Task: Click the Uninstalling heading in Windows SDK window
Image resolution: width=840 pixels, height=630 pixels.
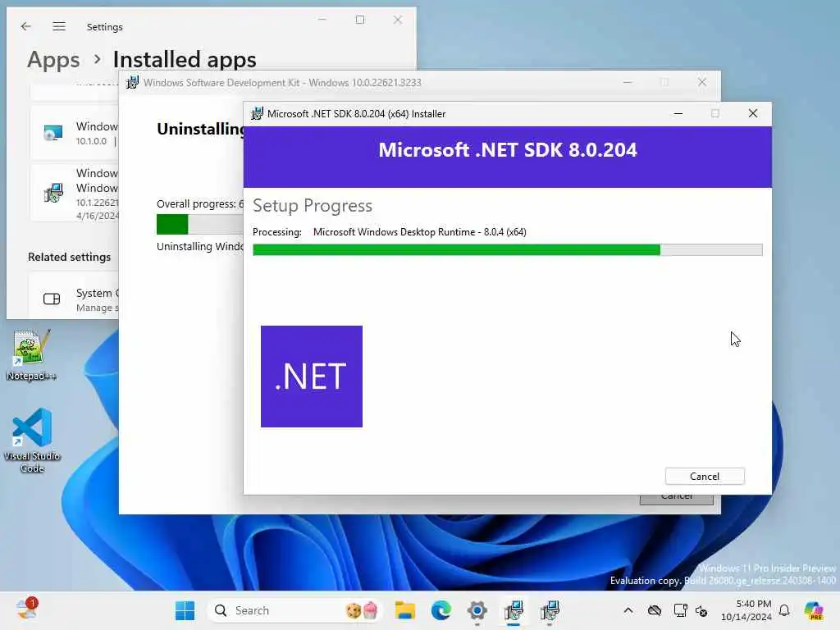Action: point(200,129)
